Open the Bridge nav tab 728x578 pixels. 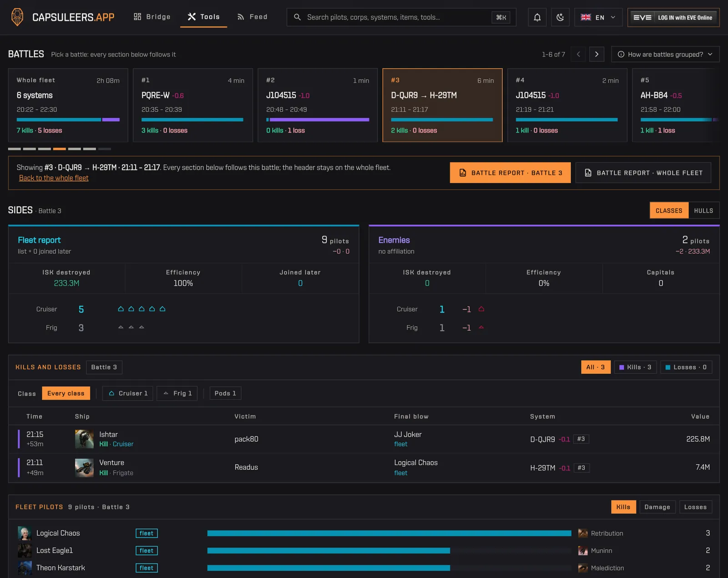coord(152,17)
